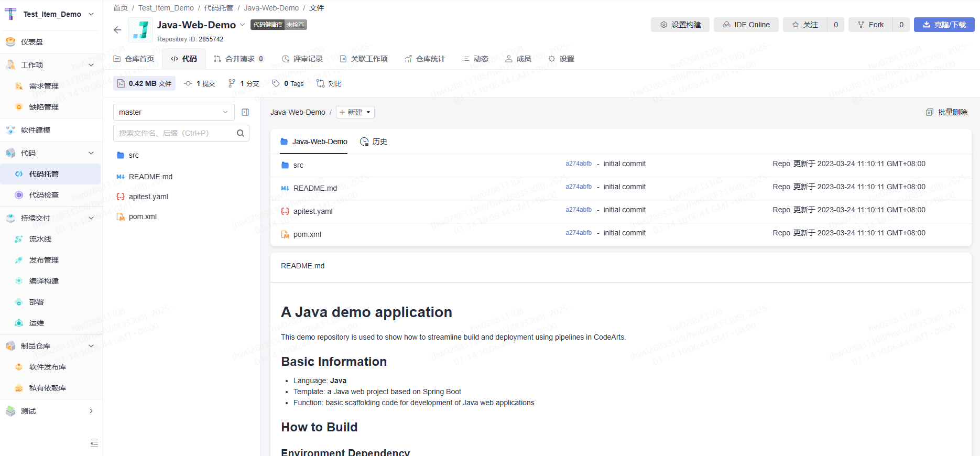The width and height of the screenshot is (980, 456).
Task: Open 流水线 pipeline in the sidebar
Action: point(40,239)
